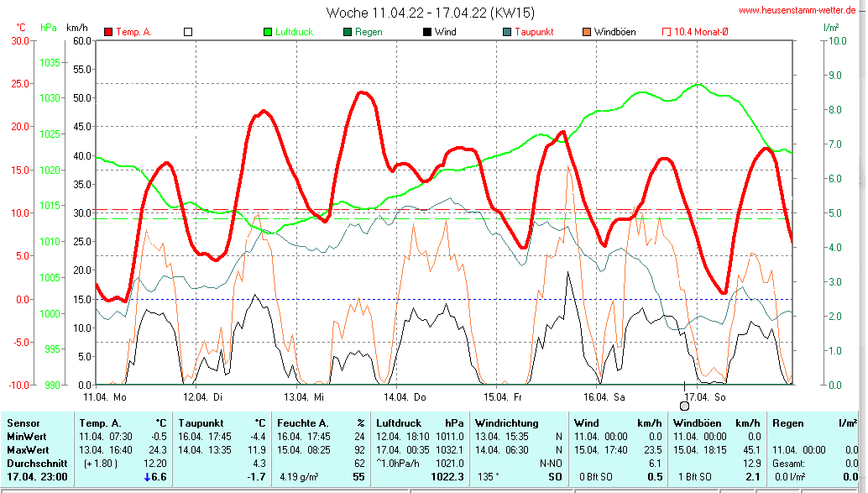Click the chart title Woche 11.04.22 - 17.04.22

(430, 13)
